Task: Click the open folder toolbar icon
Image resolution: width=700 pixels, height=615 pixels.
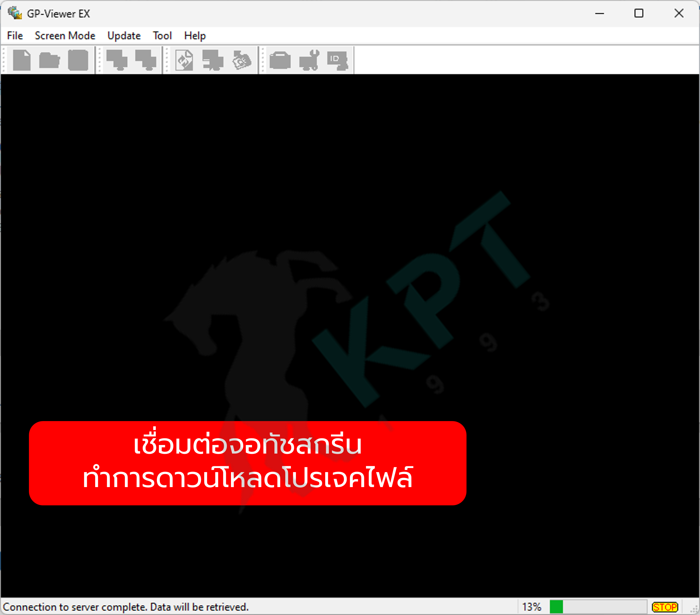Action: click(x=50, y=61)
